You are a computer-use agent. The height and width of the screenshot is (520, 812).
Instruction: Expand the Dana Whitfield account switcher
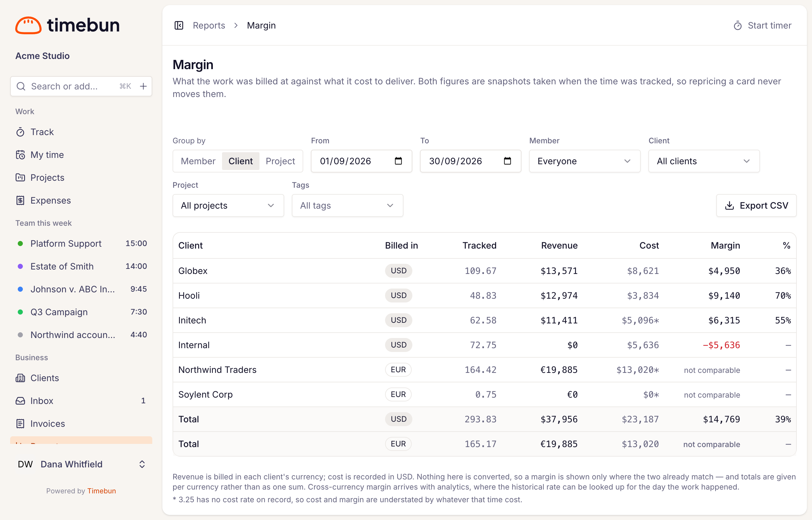click(81, 464)
